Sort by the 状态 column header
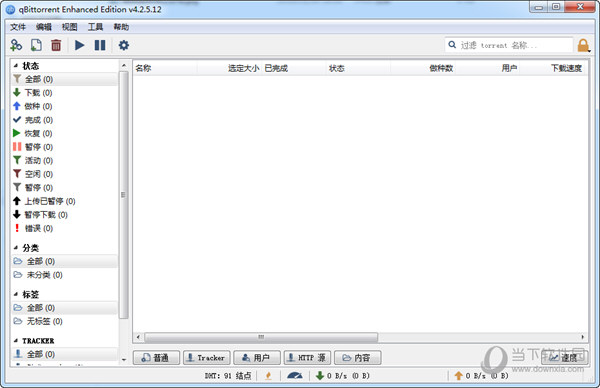 [359, 68]
